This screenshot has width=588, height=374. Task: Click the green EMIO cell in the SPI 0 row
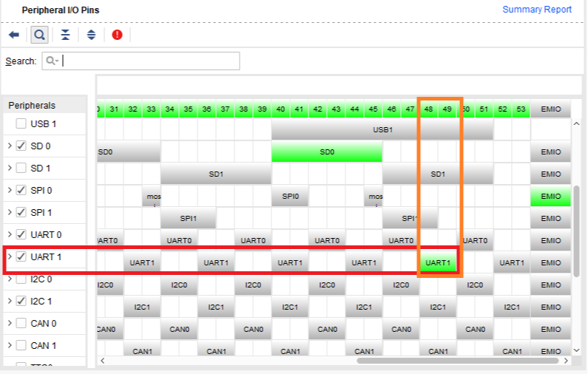click(x=550, y=196)
